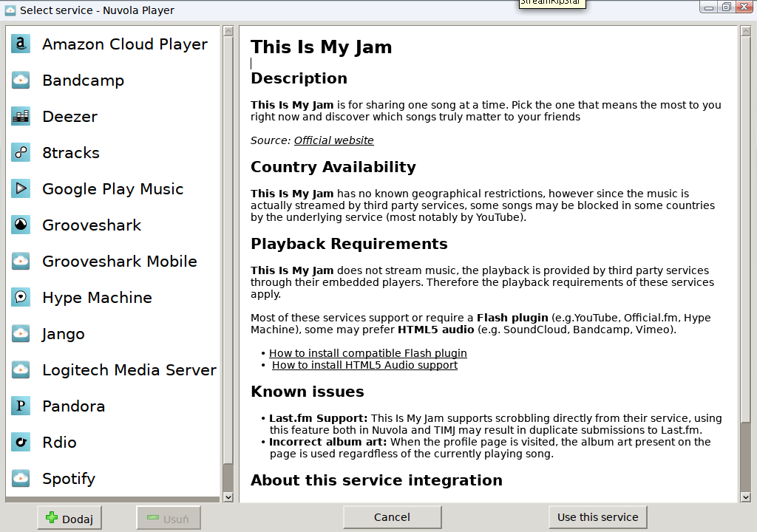Select Spotify from the service list
Viewport: 757px width, 532px height.
pos(69,479)
